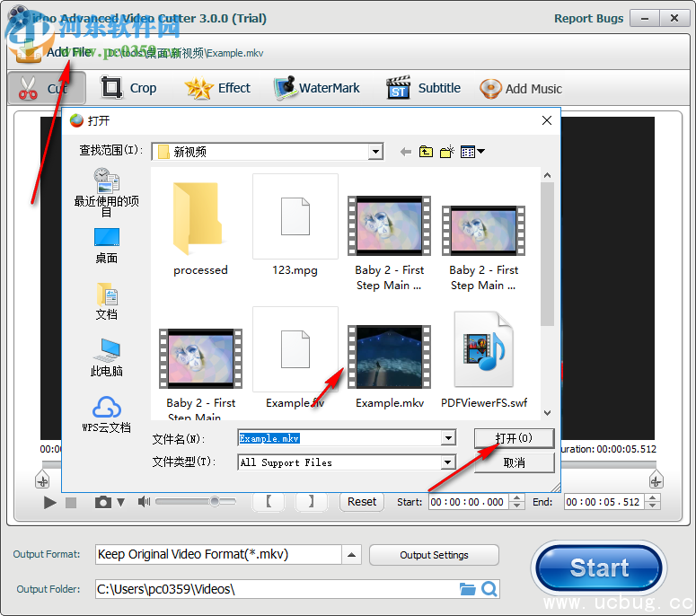Create a new folder in dialog
This screenshot has width=696, height=616.
click(447, 152)
